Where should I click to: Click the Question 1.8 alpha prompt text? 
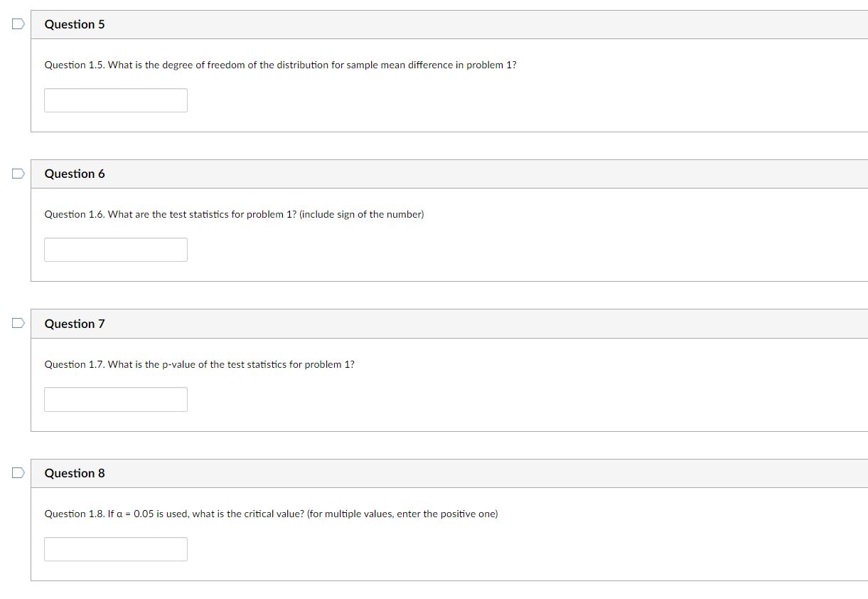[x=271, y=514]
